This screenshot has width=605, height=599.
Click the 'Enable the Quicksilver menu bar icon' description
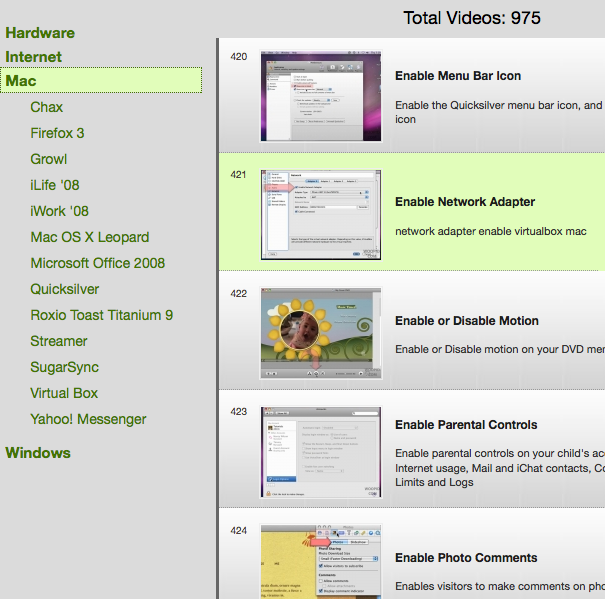[x=500, y=112]
